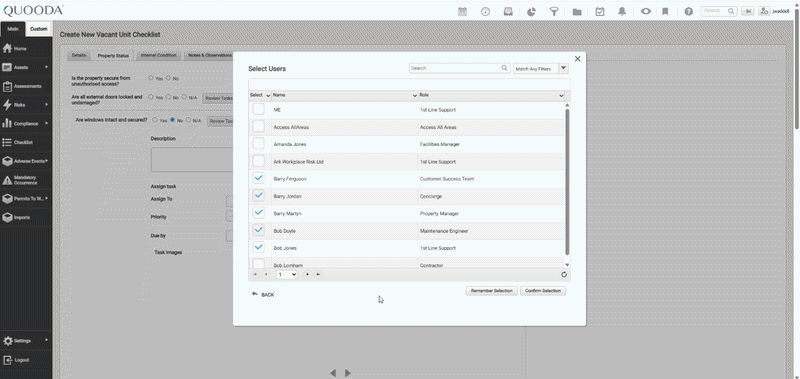The image size is (800, 379).
Task: Uncheck the Bob Doyle checkbox
Action: tap(259, 230)
